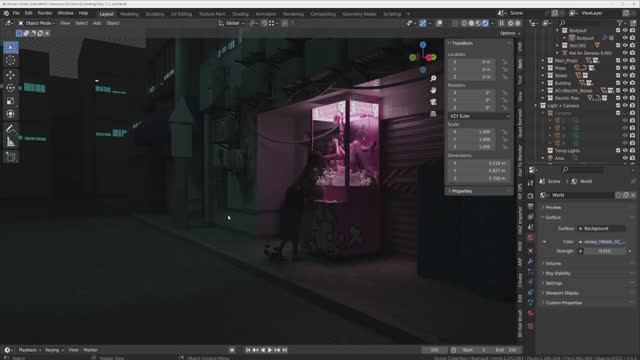Click the Surface Background shader button
The image size is (640, 360).
(x=601, y=229)
